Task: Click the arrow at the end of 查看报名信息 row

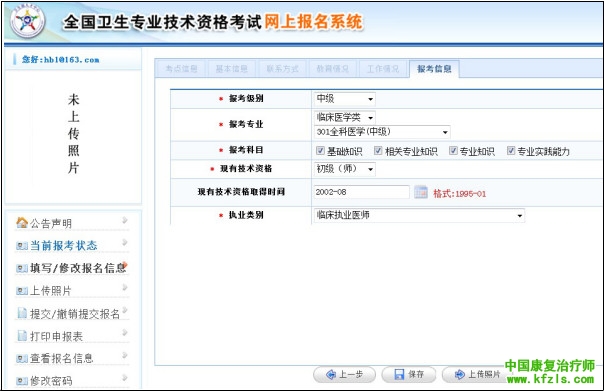Action: [125, 355]
